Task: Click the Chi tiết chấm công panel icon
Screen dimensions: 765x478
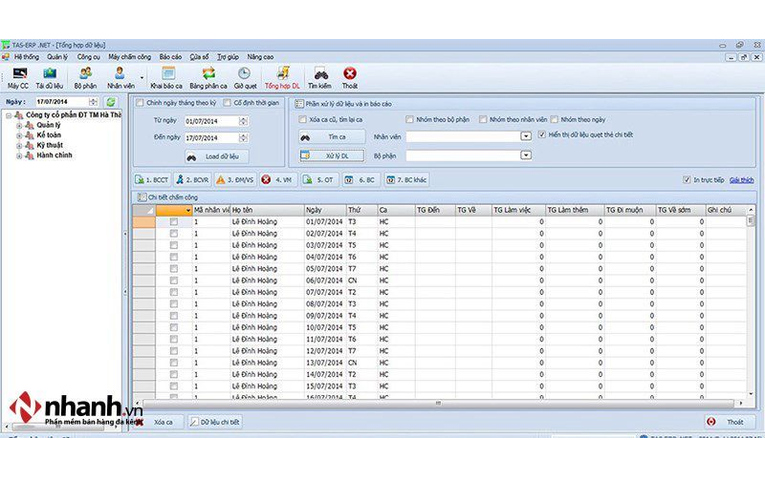Action: (141, 197)
